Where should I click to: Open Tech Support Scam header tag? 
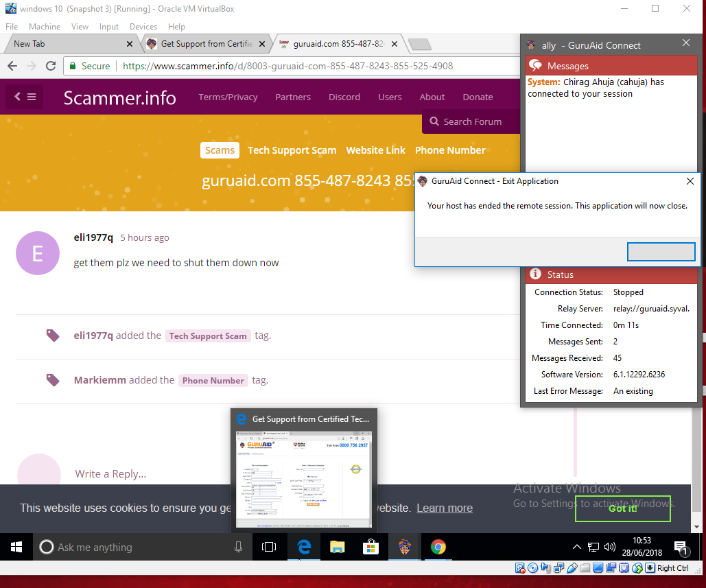pos(292,150)
